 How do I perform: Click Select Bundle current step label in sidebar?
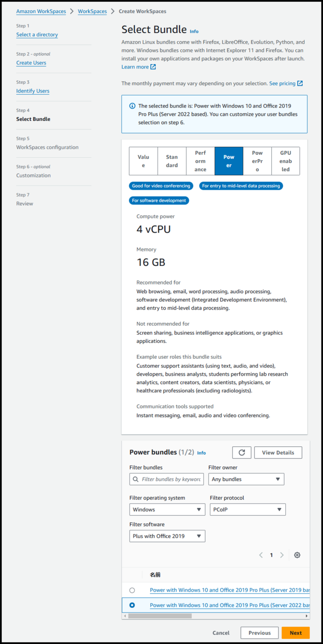coord(33,119)
